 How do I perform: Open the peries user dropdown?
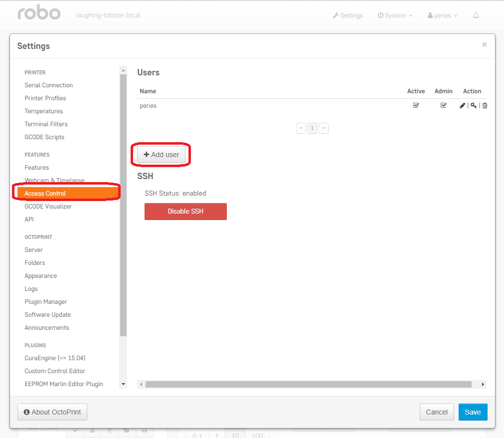pyautogui.click(x=443, y=15)
